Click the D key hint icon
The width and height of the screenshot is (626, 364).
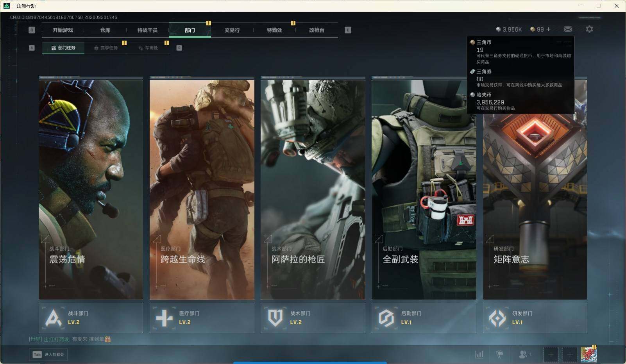point(179,48)
